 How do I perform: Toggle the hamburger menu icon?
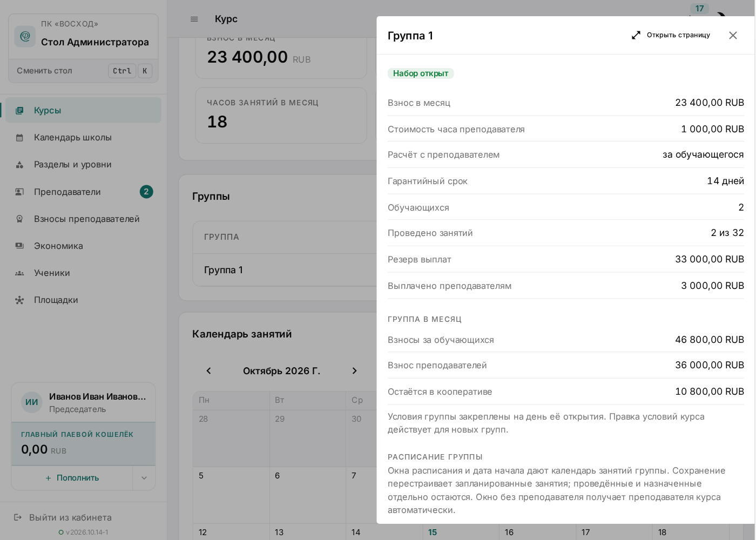point(194,19)
